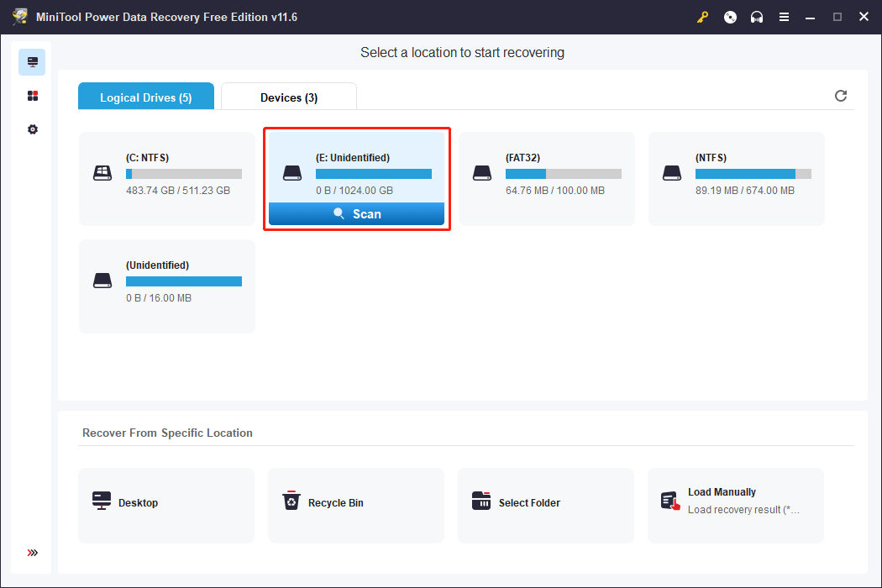Image resolution: width=882 pixels, height=588 pixels.
Task: Click the Load Manually icon
Action: click(x=670, y=501)
